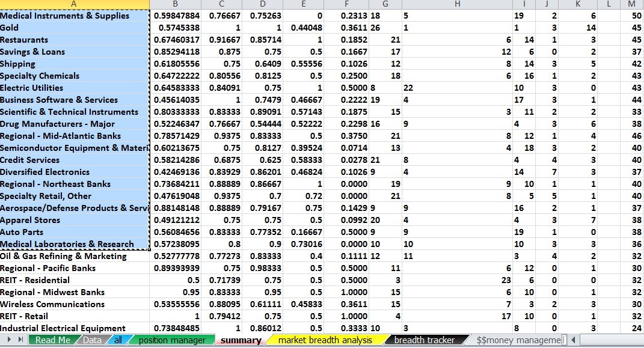Screen dimensions: 644x348
Task: Select column B header
Action: point(176,4)
